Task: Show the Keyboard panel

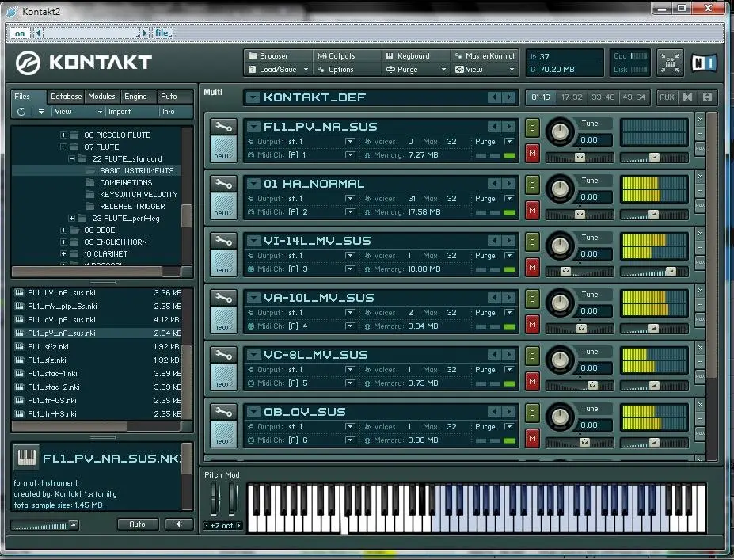Action: (416, 55)
